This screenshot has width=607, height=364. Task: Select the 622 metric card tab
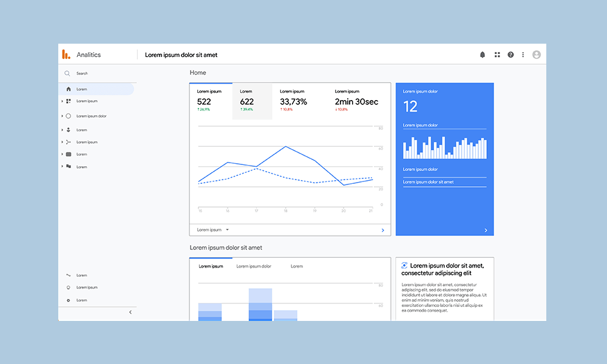point(252,101)
